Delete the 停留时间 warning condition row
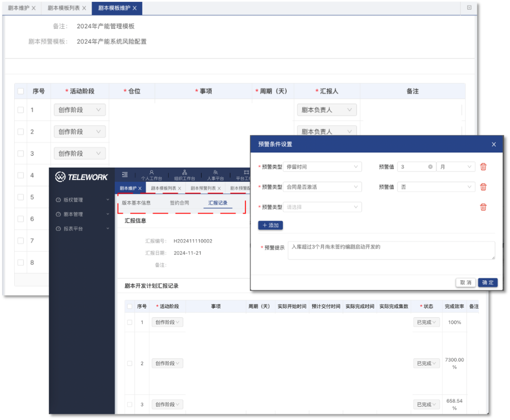This screenshot has height=420, width=510. pos(484,167)
